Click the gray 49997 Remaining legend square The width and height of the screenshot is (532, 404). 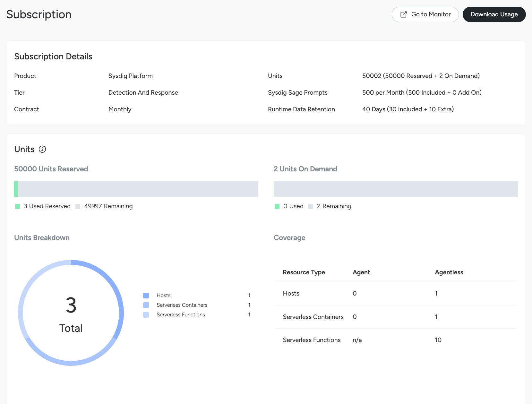click(78, 206)
